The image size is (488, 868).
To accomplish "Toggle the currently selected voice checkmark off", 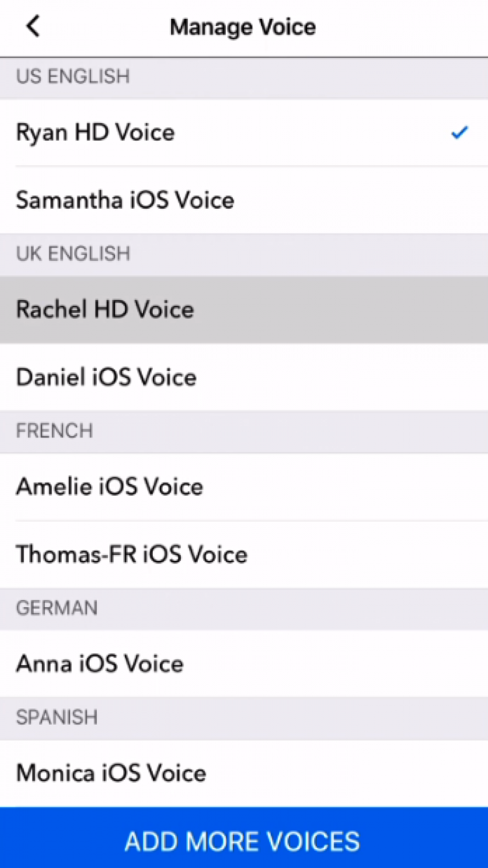I will (x=459, y=132).
